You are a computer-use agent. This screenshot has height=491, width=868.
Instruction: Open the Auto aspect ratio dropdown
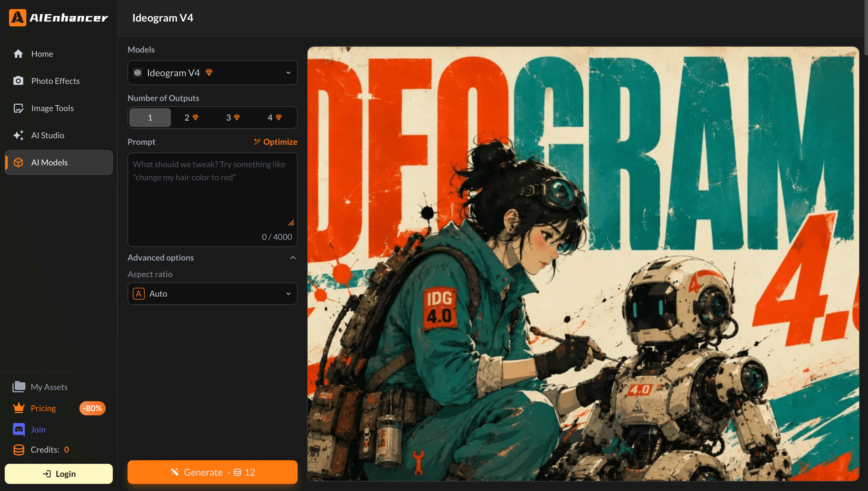click(212, 293)
